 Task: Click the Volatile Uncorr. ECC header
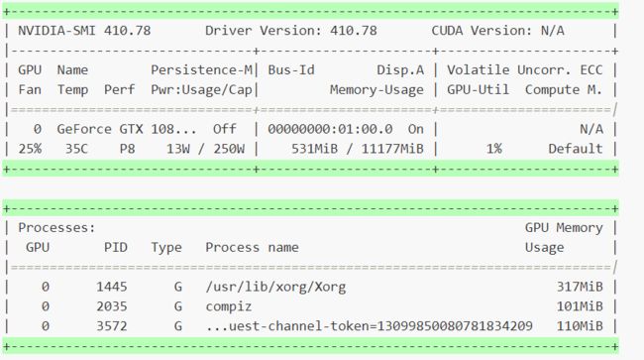(525, 69)
